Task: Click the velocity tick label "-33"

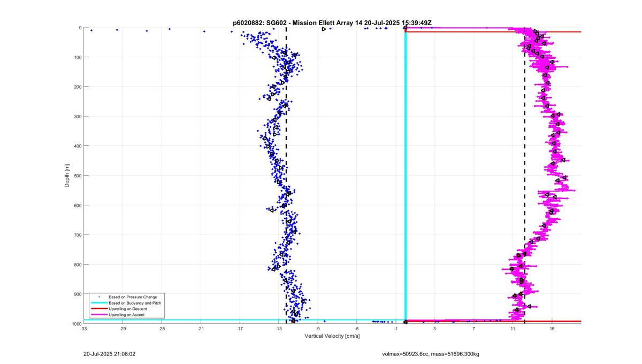Action: (x=83, y=329)
